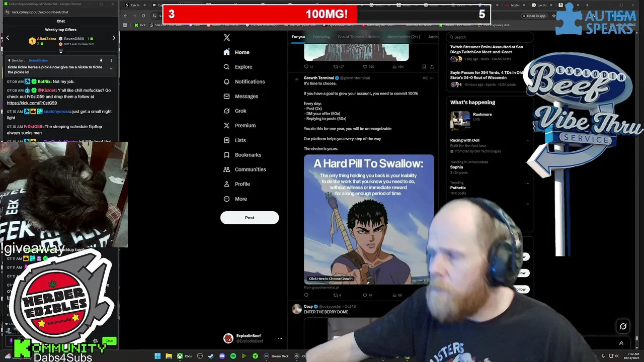The width and height of the screenshot is (644, 362).
Task: Expand weekly top gifters leaderboard handle
Action: [x=61, y=51]
